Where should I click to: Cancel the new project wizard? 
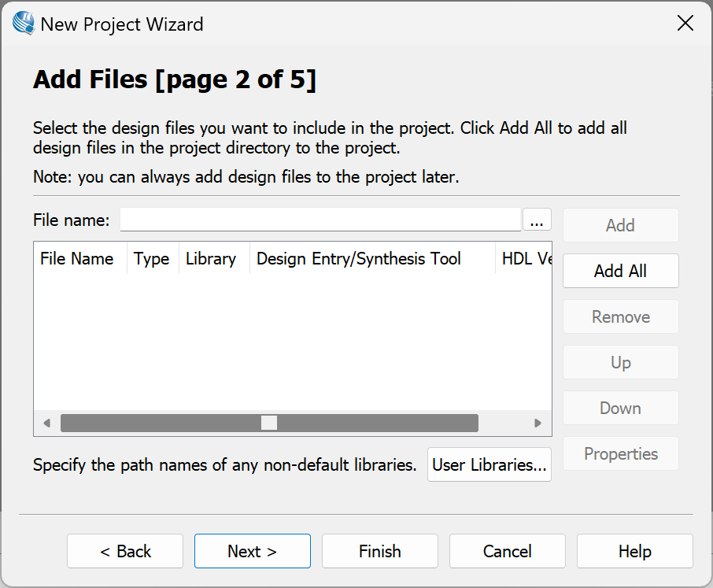507,551
